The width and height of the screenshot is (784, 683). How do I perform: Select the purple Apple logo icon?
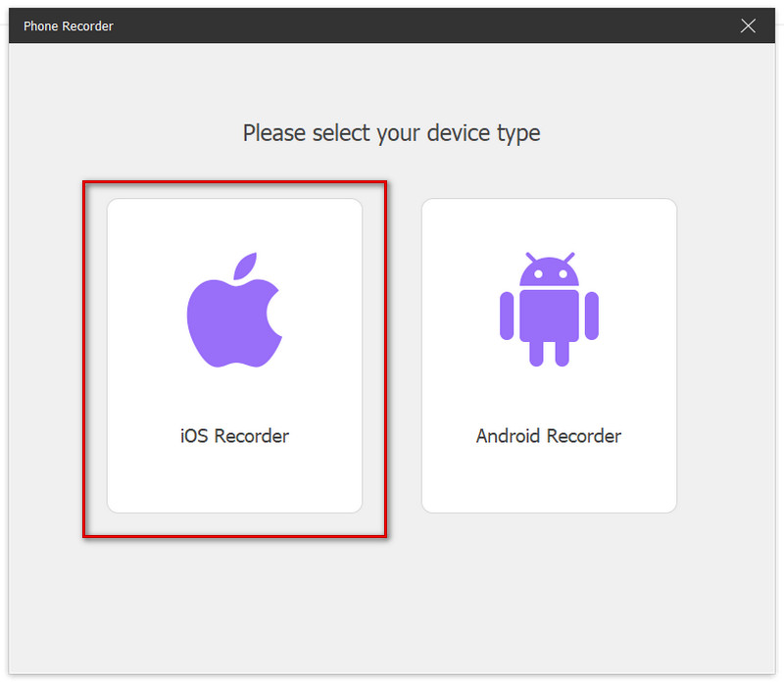click(234, 310)
